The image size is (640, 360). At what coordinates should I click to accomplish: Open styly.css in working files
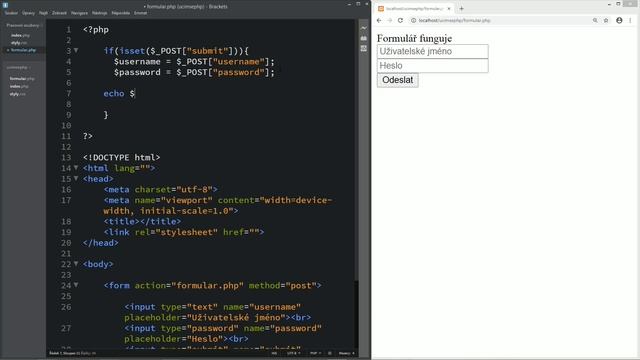point(19,43)
